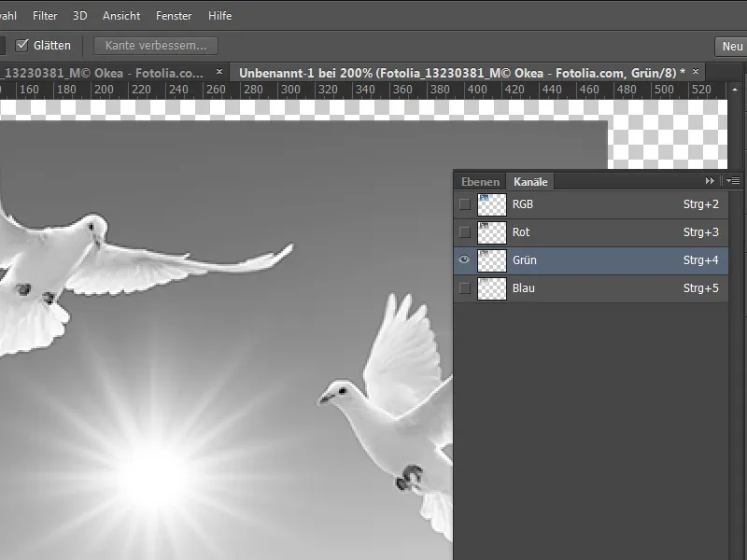This screenshot has height=560, width=747.
Task: Select the Grün channel row label
Action: pyautogui.click(x=525, y=260)
